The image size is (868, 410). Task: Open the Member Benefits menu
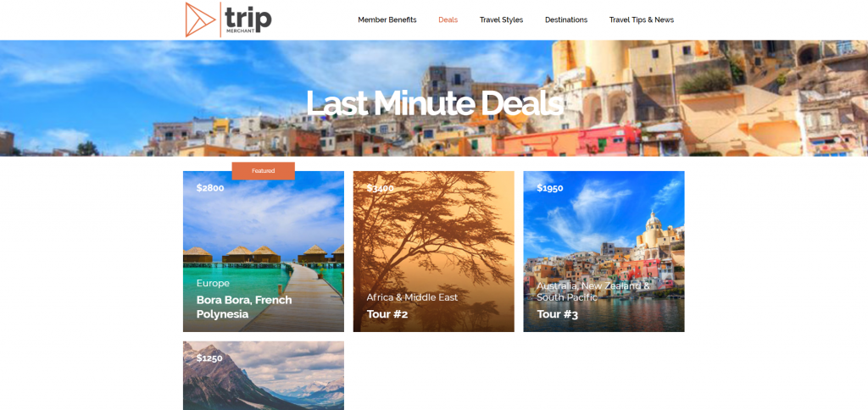387,20
